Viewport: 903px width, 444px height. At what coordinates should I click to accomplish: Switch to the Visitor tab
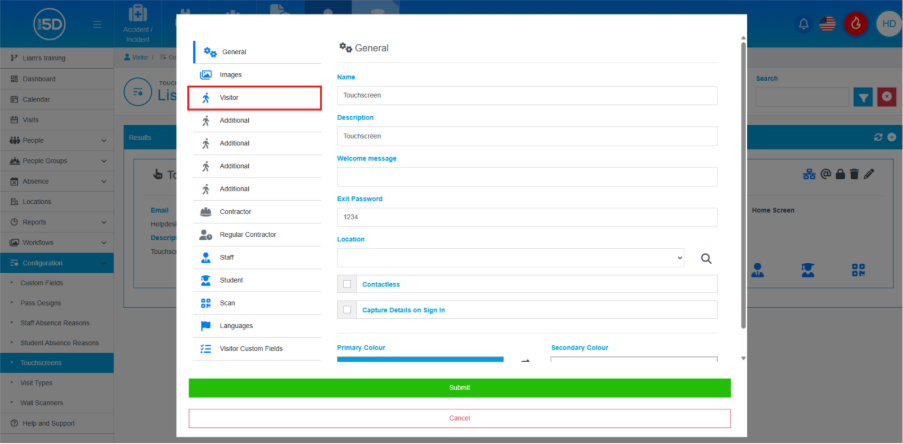tap(255, 98)
